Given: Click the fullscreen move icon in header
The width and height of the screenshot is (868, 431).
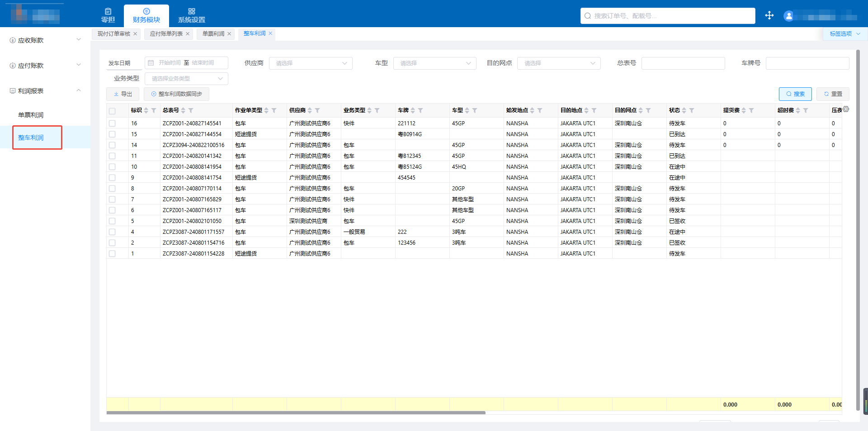Looking at the screenshot, I should (769, 16).
